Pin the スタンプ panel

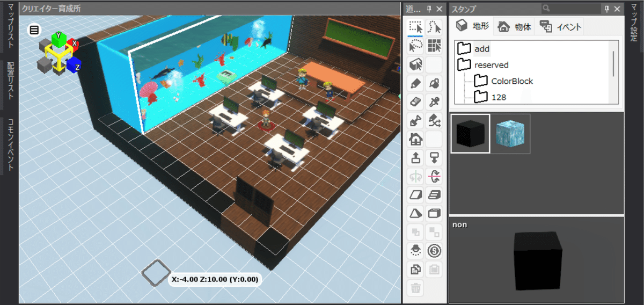(x=607, y=9)
